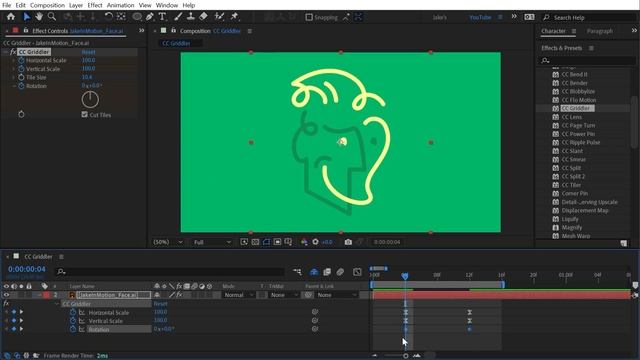
Task: Click the red label color of layer 2
Action: (46, 295)
